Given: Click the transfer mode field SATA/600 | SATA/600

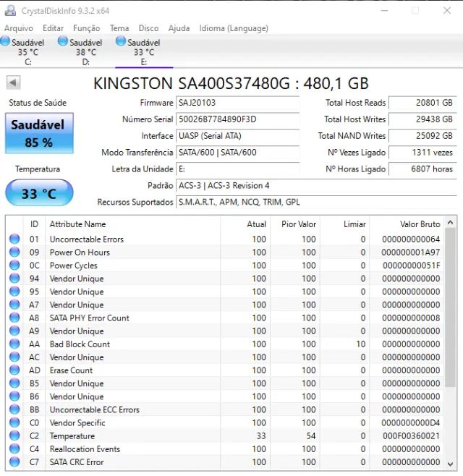Looking at the screenshot, I should click(x=238, y=152).
